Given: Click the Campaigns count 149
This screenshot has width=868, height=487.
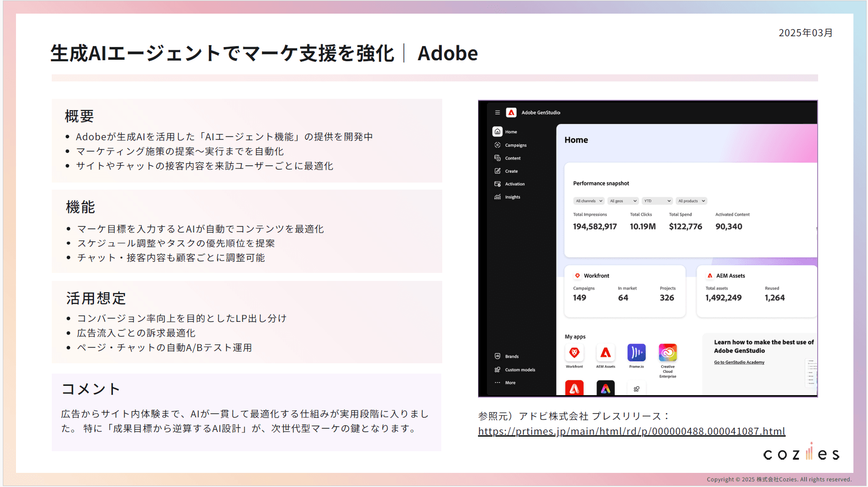Looking at the screenshot, I should tap(580, 298).
